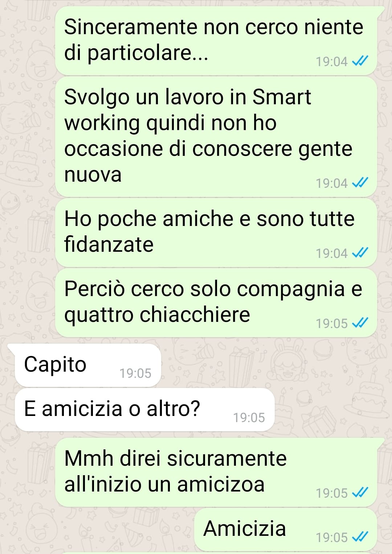Tap the 19:05 timestamp on 'Capito'
Image resolution: width=392 pixels, height=554 pixels.
click(x=135, y=373)
